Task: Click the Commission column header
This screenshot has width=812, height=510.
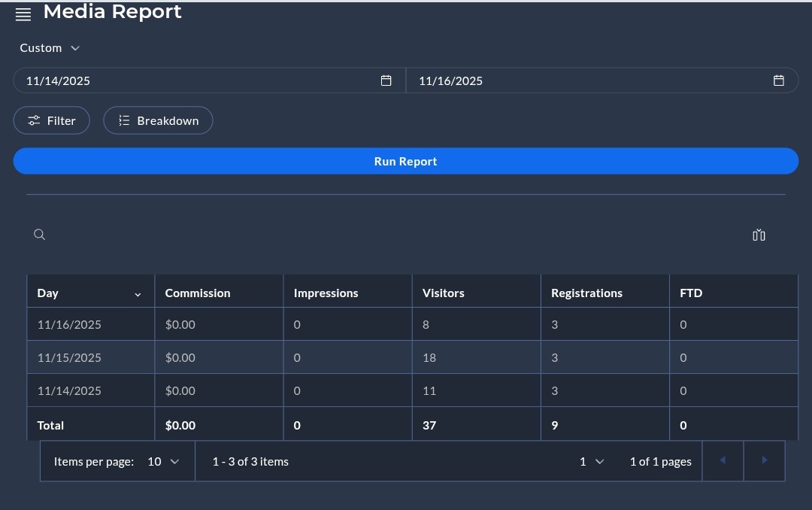Action: pos(198,293)
